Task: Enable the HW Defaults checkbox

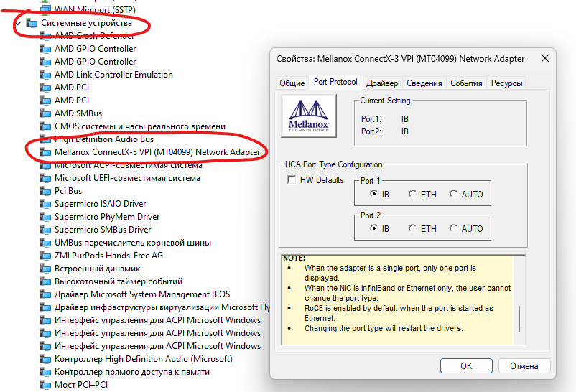Action: tap(292, 180)
